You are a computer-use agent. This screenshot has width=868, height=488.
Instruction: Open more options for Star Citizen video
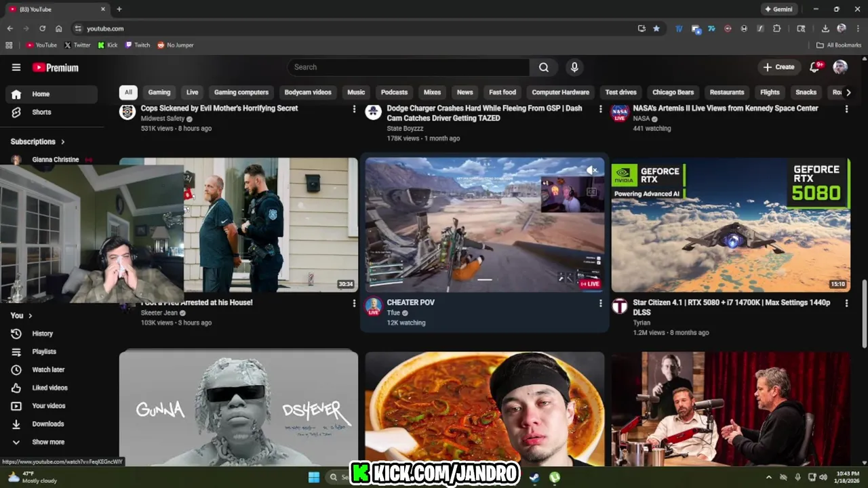846,303
